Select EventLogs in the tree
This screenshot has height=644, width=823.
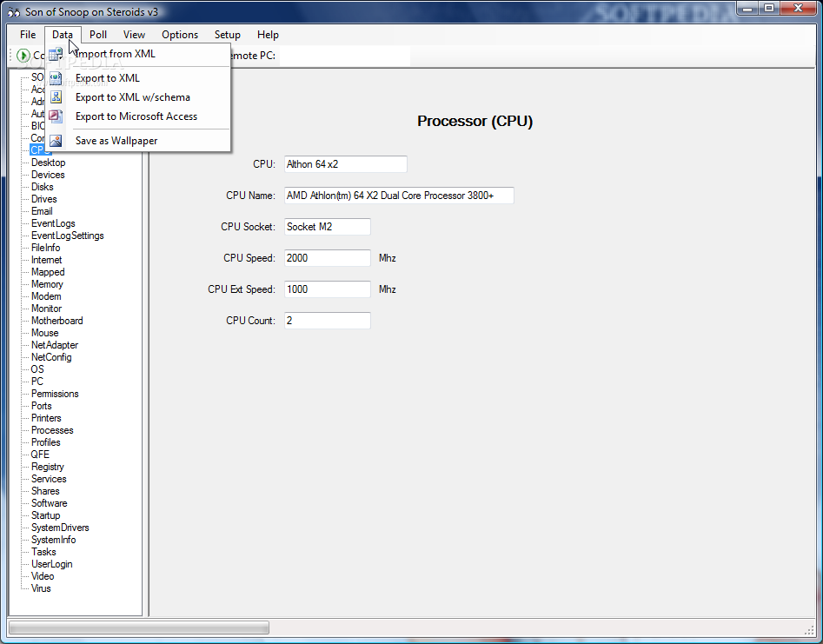click(x=53, y=223)
